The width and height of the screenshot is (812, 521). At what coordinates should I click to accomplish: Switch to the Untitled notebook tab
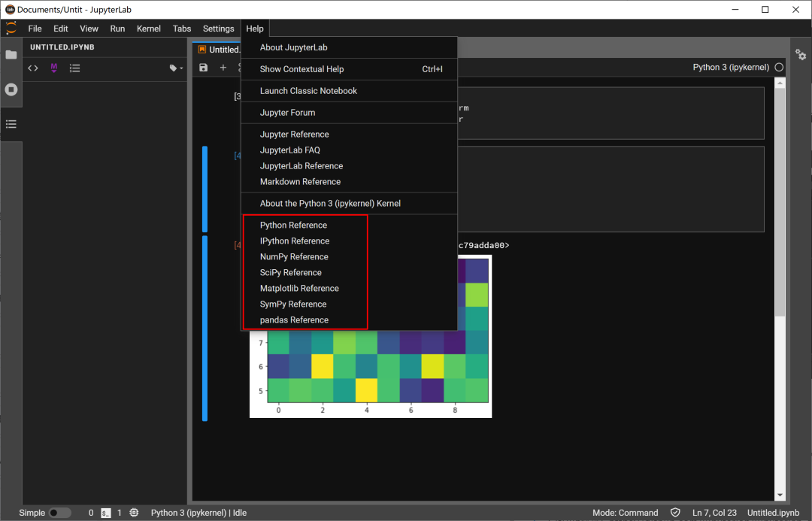[x=217, y=50]
